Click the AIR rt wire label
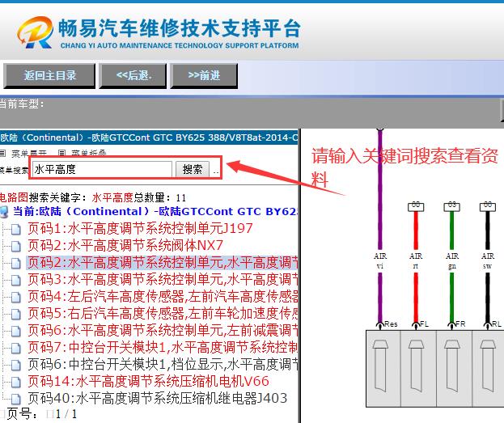This screenshot has height=423, width=504. tap(416, 260)
